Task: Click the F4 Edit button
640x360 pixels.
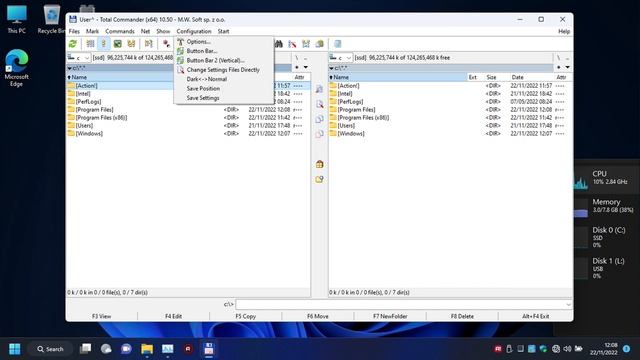Action: click(x=173, y=316)
